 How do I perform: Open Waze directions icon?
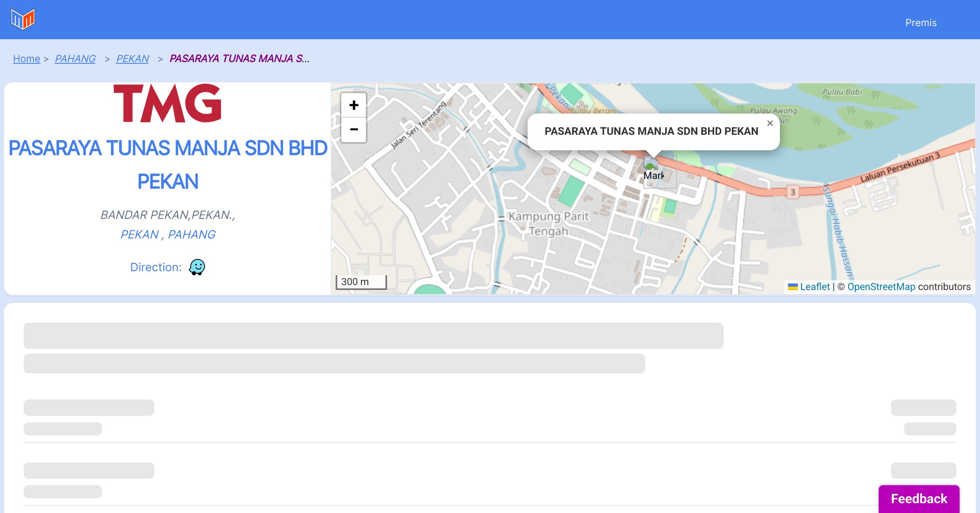click(x=197, y=267)
